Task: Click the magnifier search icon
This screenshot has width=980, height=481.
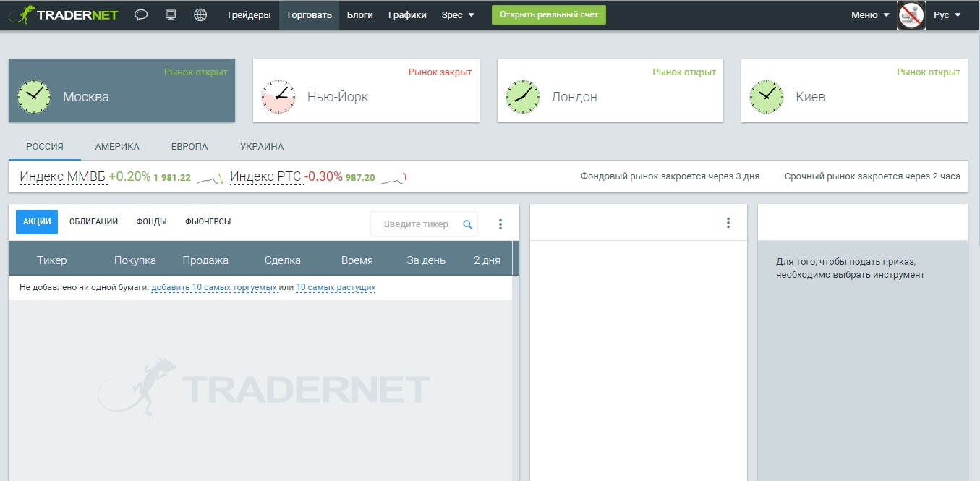Action: tap(468, 224)
